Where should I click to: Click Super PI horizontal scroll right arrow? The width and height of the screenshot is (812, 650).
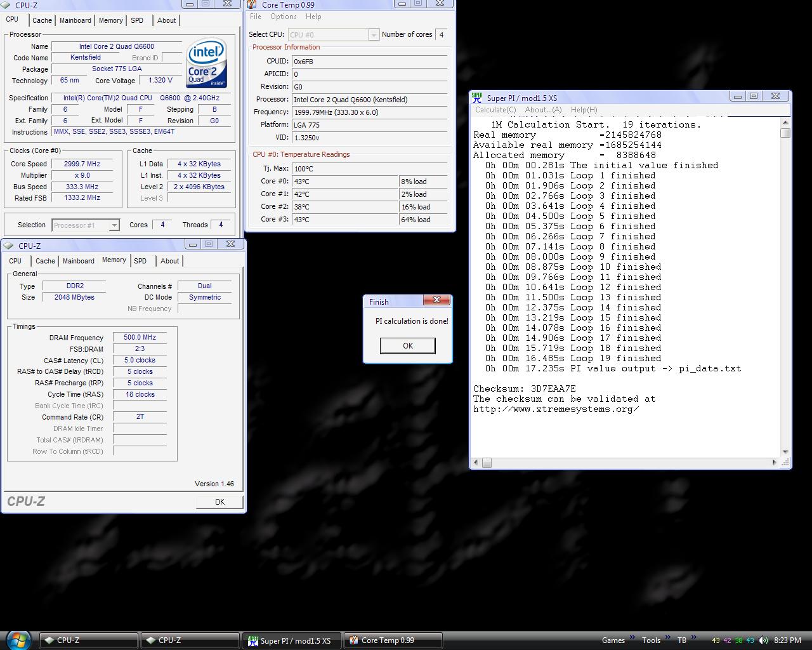tap(775, 463)
